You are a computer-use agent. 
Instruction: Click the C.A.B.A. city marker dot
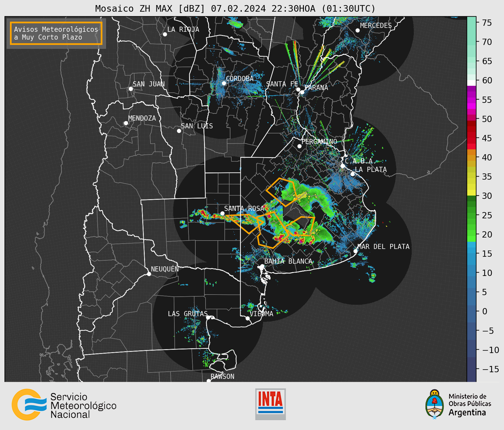point(343,166)
